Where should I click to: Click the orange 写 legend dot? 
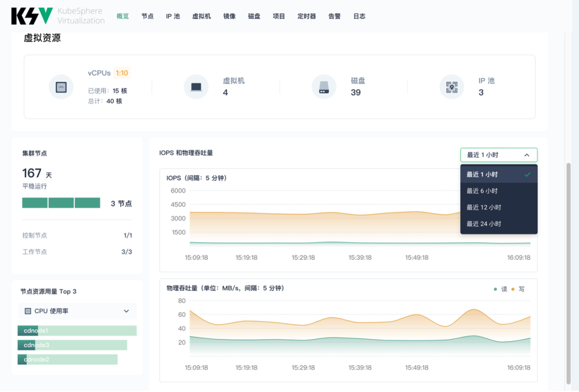pos(513,289)
